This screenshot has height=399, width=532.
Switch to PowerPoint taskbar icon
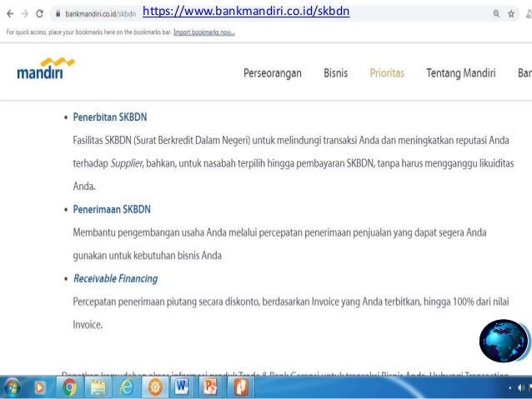click(209, 387)
